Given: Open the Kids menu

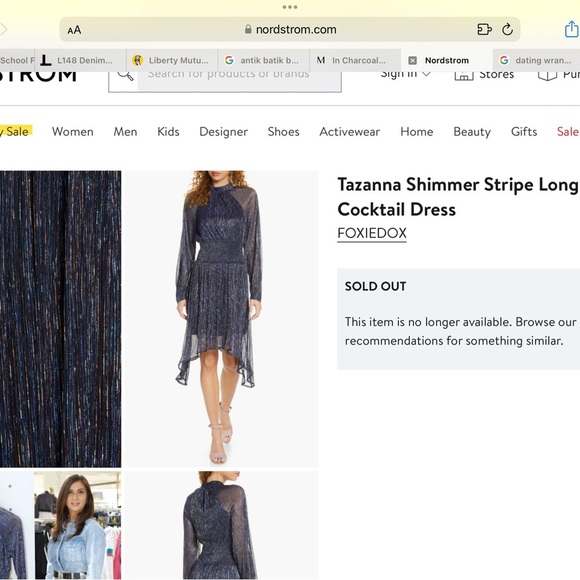Looking at the screenshot, I should point(168,132).
